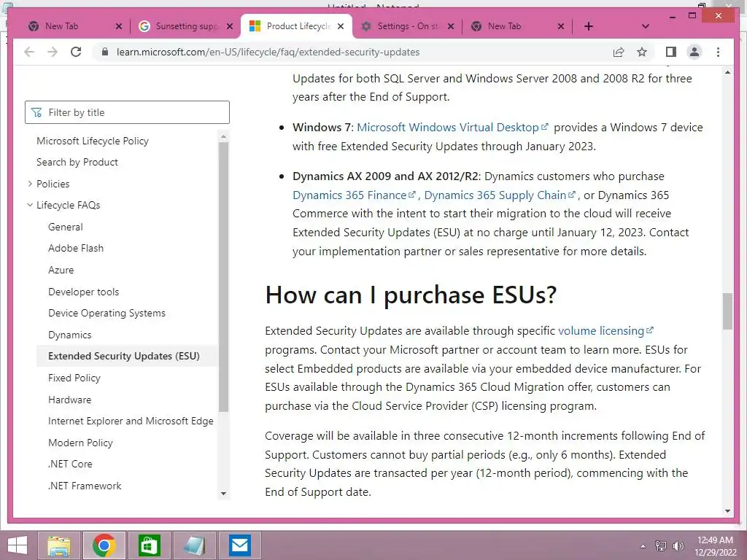The height and width of the screenshot is (560, 747).
Task: Open the Chrome profile avatar menu
Action: click(694, 52)
